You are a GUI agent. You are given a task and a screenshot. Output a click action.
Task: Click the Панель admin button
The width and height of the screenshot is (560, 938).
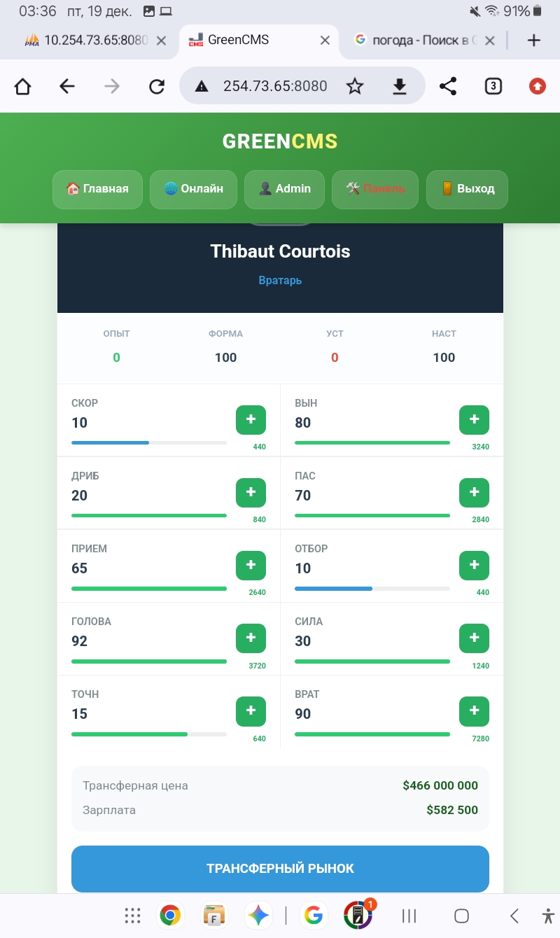[x=374, y=189]
